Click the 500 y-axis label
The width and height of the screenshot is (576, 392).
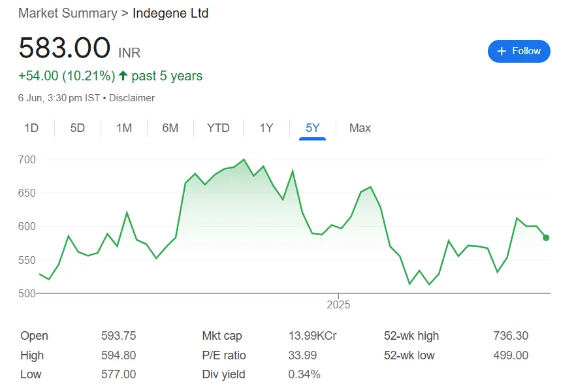[x=27, y=293]
